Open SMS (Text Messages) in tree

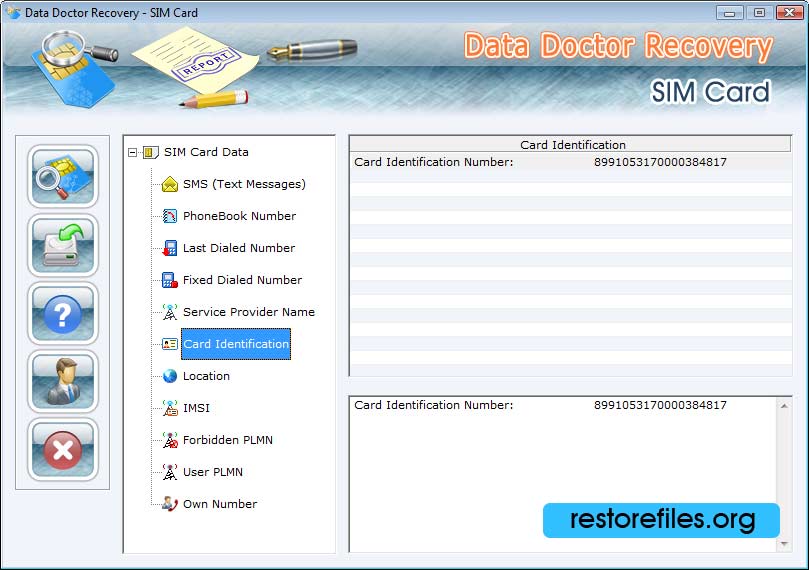click(x=244, y=184)
